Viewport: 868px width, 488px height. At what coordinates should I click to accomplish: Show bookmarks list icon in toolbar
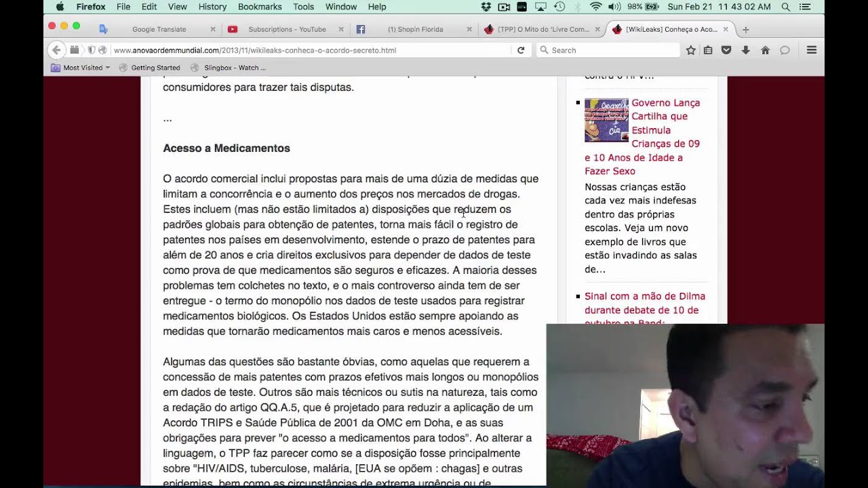click(708, 50)
